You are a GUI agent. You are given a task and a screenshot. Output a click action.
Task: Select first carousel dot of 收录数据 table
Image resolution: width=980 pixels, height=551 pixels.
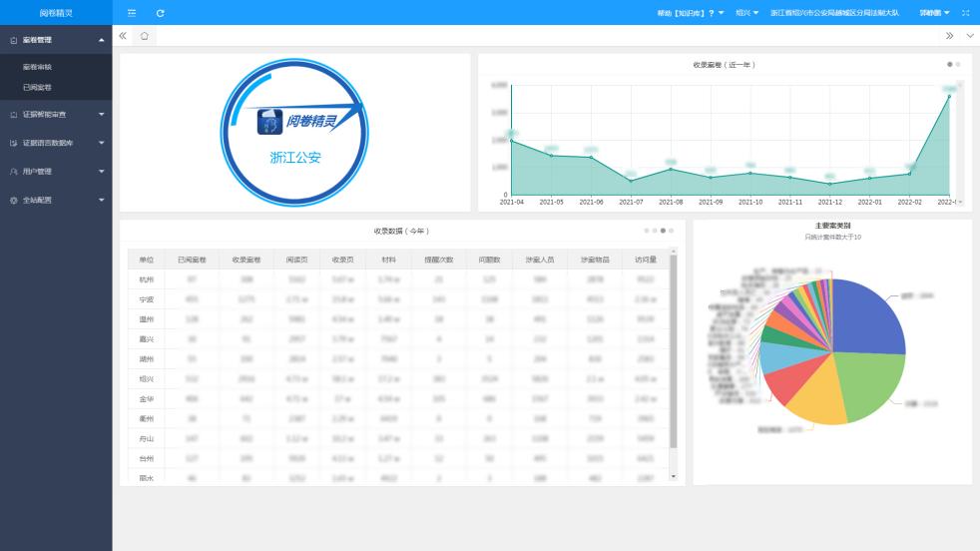point(647,231)
